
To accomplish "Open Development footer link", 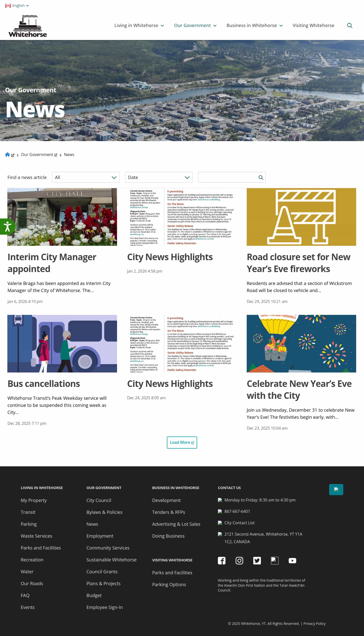I will pyautogui.click(x=166, y=500).
